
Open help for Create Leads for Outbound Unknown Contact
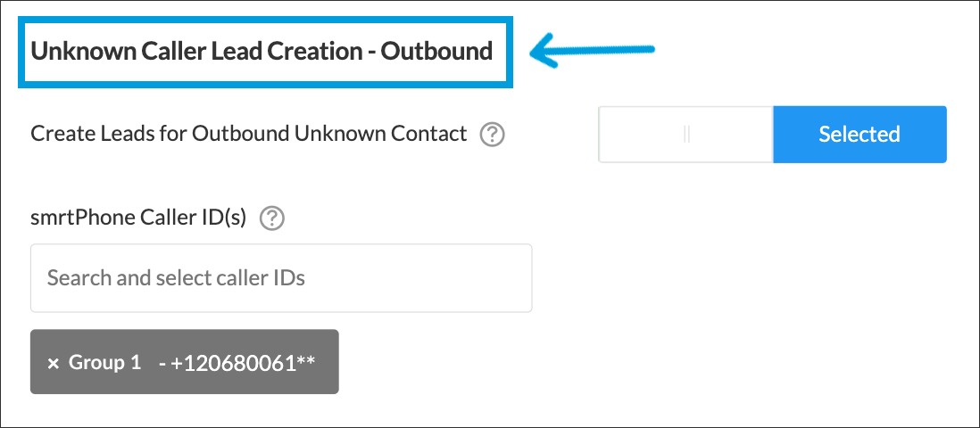492,135
